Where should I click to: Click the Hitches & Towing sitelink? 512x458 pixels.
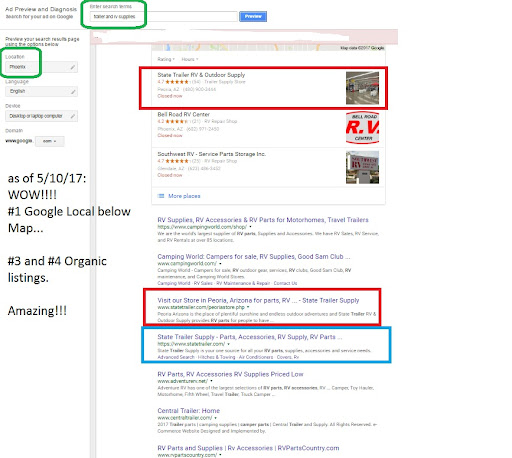216,357
